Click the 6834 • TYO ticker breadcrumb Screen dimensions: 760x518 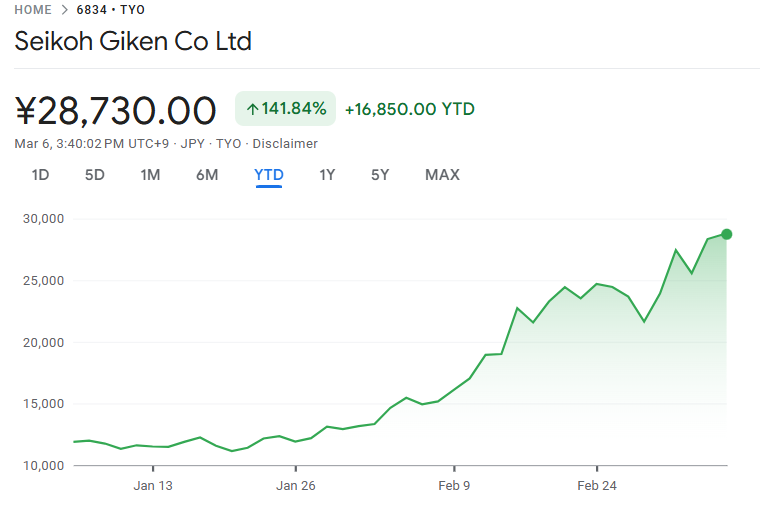(x=110, y=9)
